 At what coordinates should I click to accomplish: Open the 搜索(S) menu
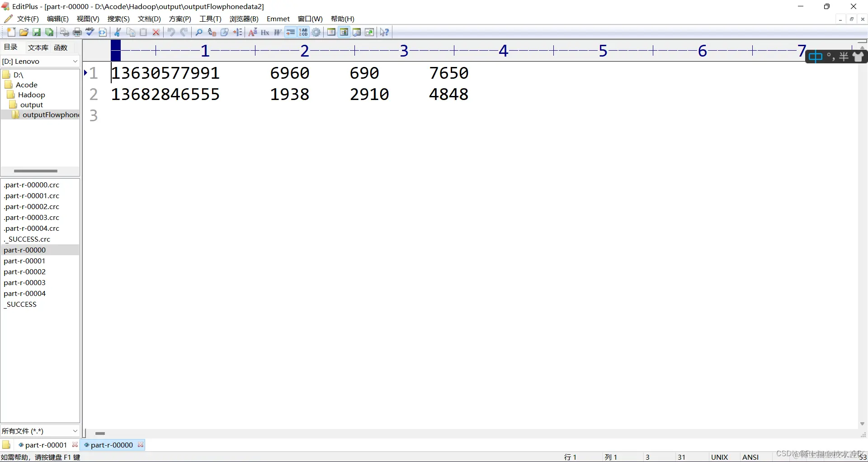tap(118, 19)
